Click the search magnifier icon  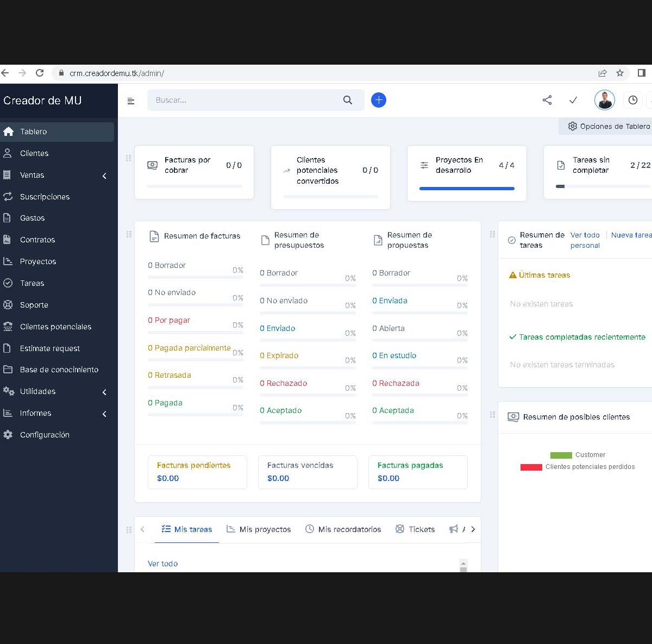[348, 100]
